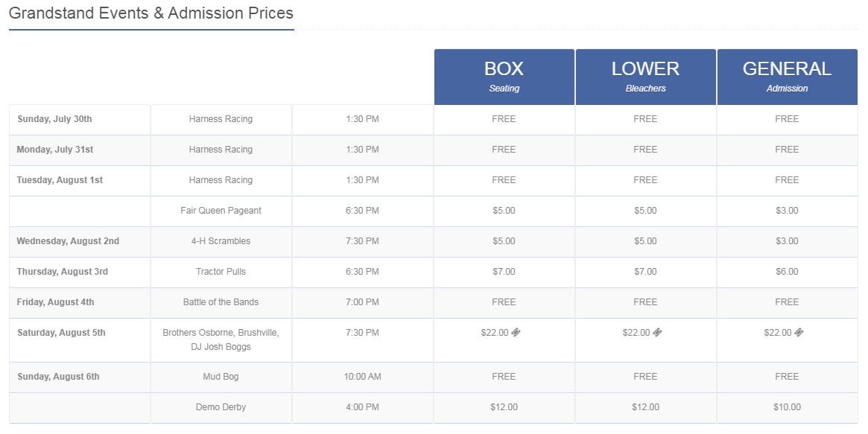Click Mud Bog general admission FREE
Screen dimensions: 868x434
[788, 377]
